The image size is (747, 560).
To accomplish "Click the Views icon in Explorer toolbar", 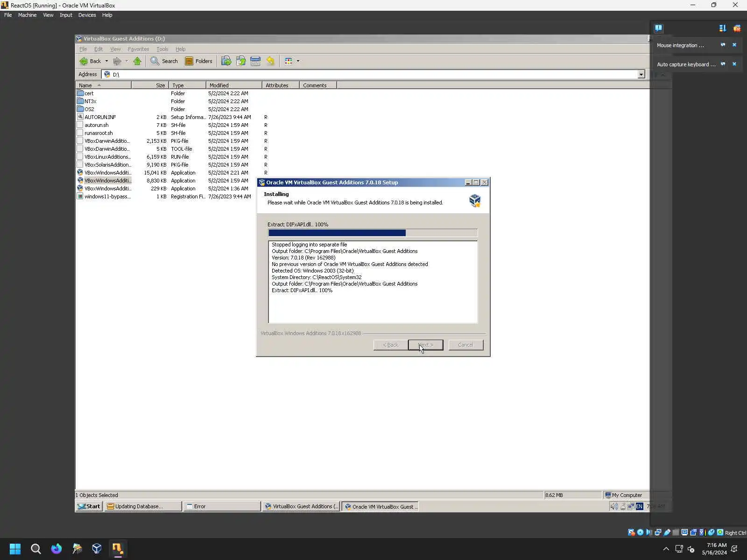I will pyautogui.click(x=289, y=61).
